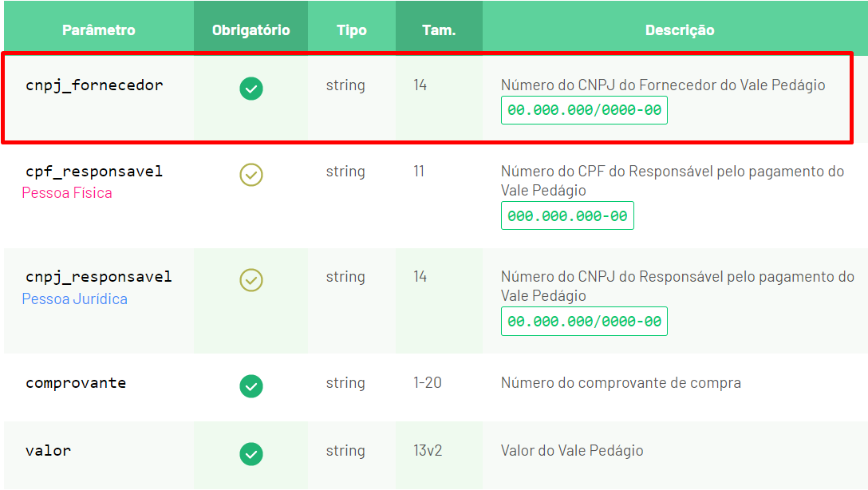Click the Tam. column header
Screen dimensions: 868x490
[x=439, y=30]
